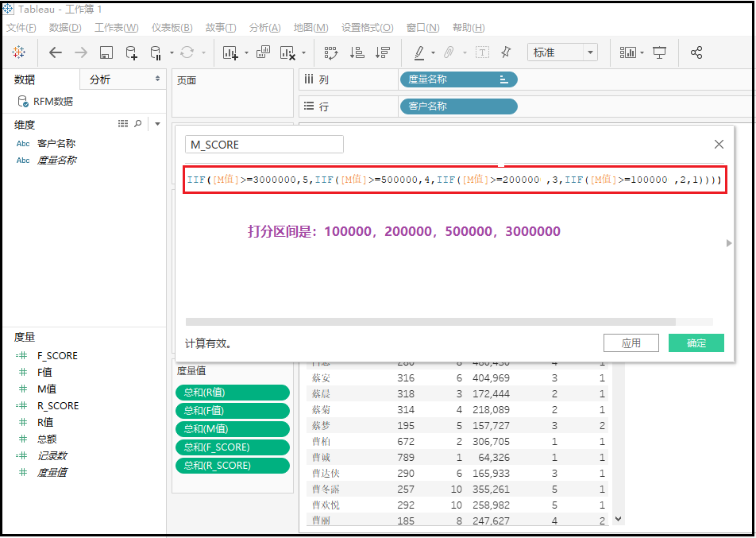Click the share icon in toolbar
Screen dimensions: 756x538
coord(696,52)
